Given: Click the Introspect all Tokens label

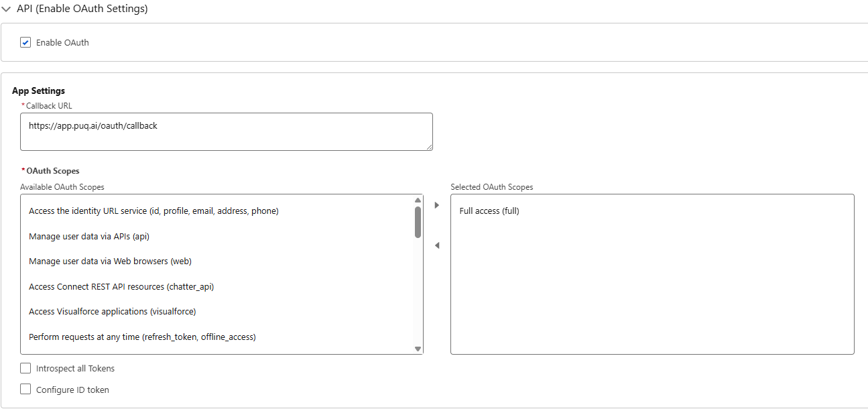Looking at the screenshot, I should 75,368.
